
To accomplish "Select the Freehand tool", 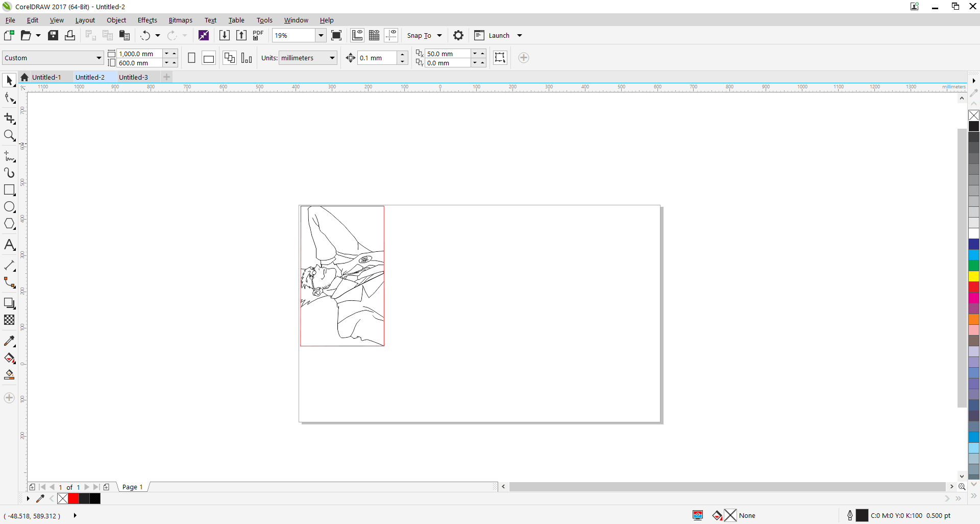I will tap(9, 156).
